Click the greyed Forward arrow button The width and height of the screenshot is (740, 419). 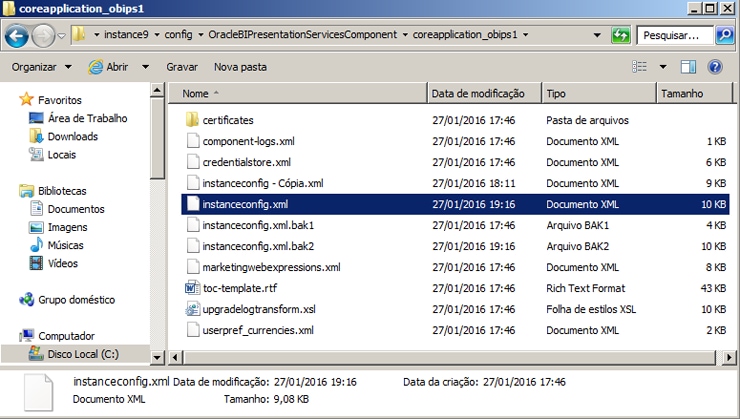43,35
